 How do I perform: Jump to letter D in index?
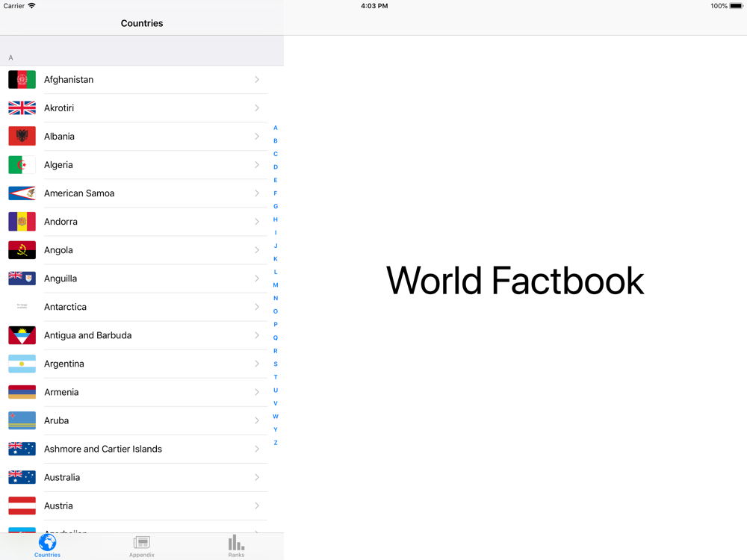pyautogui.click(x=276, y=167)
